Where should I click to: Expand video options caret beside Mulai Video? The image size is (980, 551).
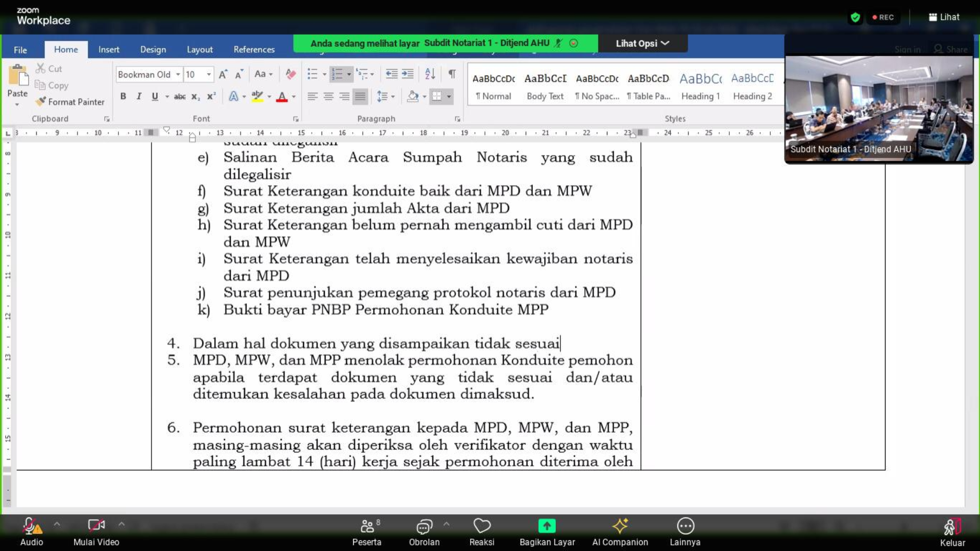(x=121, y=524)
